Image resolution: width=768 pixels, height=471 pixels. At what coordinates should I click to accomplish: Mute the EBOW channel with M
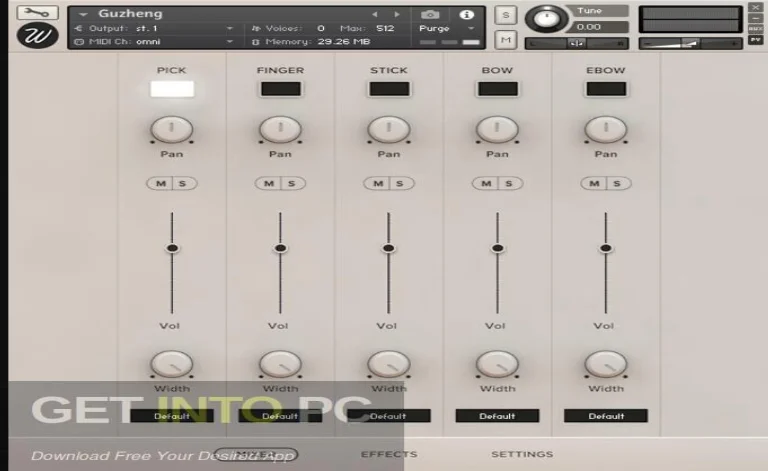point(594,184)
